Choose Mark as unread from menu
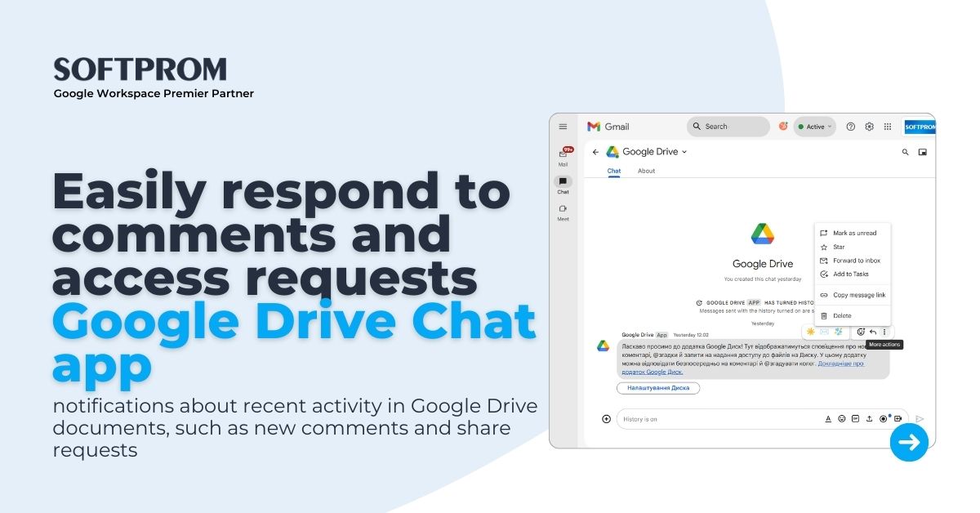This screenshot has width=980, height=513. pos(853,233)
